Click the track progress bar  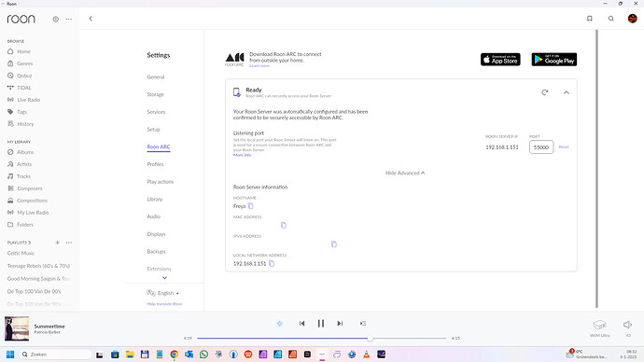(x=321, y=338)
